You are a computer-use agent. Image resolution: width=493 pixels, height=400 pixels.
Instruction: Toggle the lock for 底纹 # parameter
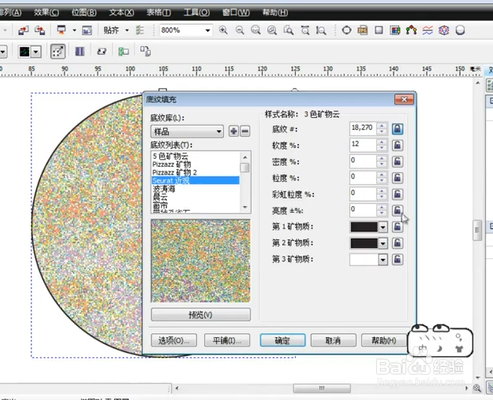(397, 129)
